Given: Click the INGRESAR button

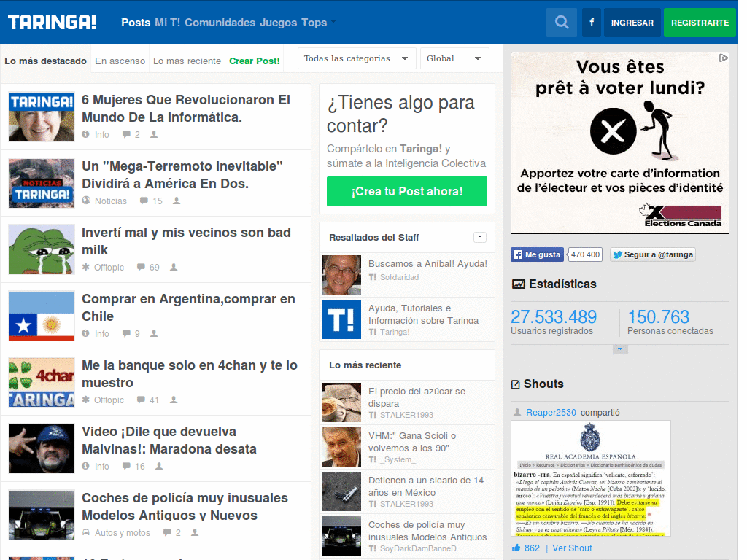Looking at the screenshot, I should [632, 23].
